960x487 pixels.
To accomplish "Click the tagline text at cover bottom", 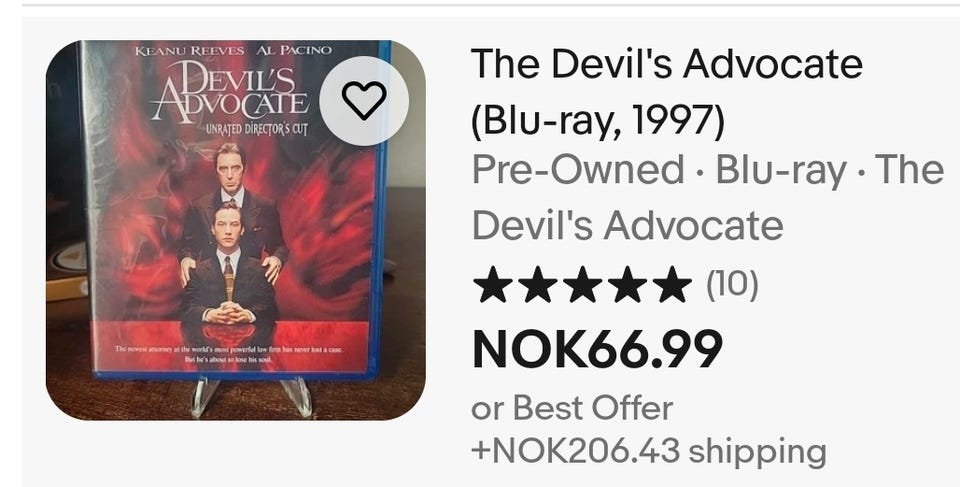I will tap(228, 354).
